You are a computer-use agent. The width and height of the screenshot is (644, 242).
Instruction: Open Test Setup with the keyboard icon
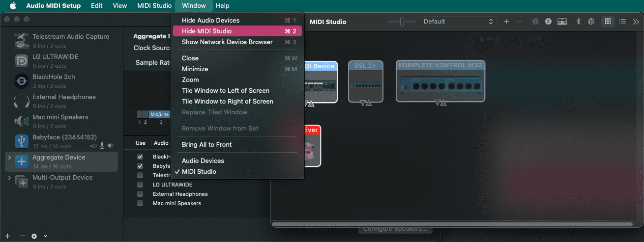563,22
